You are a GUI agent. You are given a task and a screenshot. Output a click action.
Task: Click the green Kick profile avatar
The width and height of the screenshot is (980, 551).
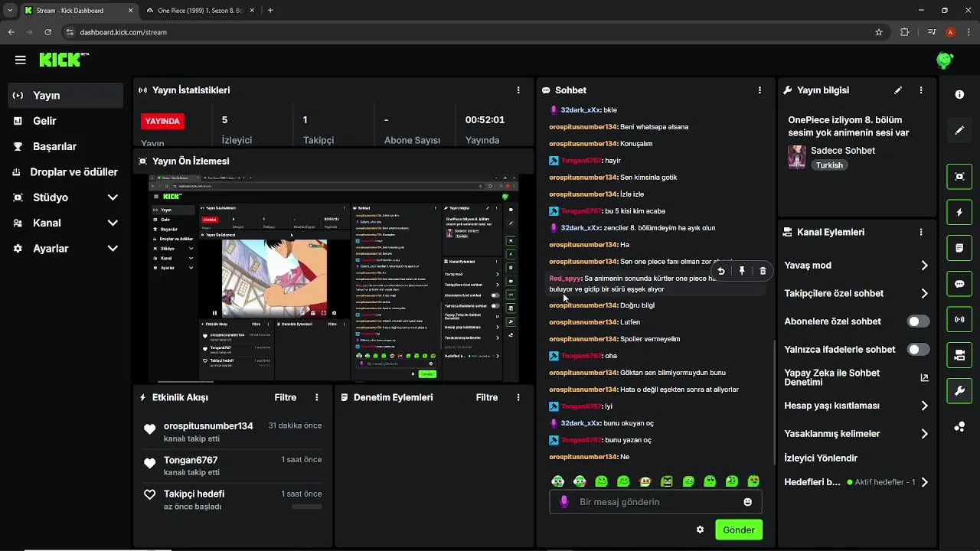[x=945, y=60]
